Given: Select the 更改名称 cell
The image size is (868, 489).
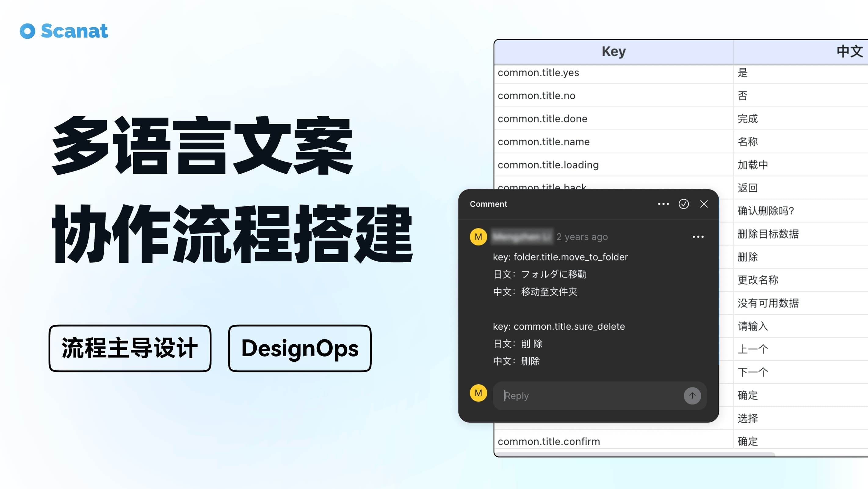Looking at the screenshot, I should coord(801,280).
